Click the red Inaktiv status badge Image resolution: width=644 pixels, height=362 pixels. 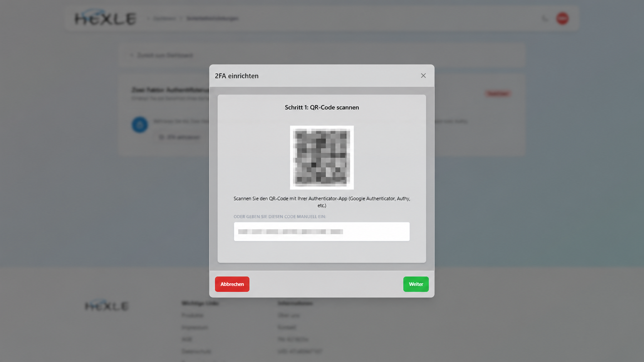pos(498,93)
